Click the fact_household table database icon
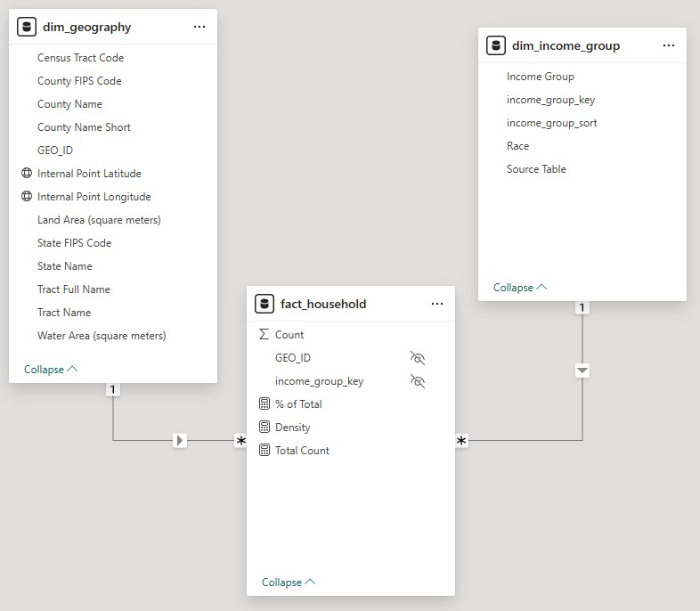 point(265,304)
